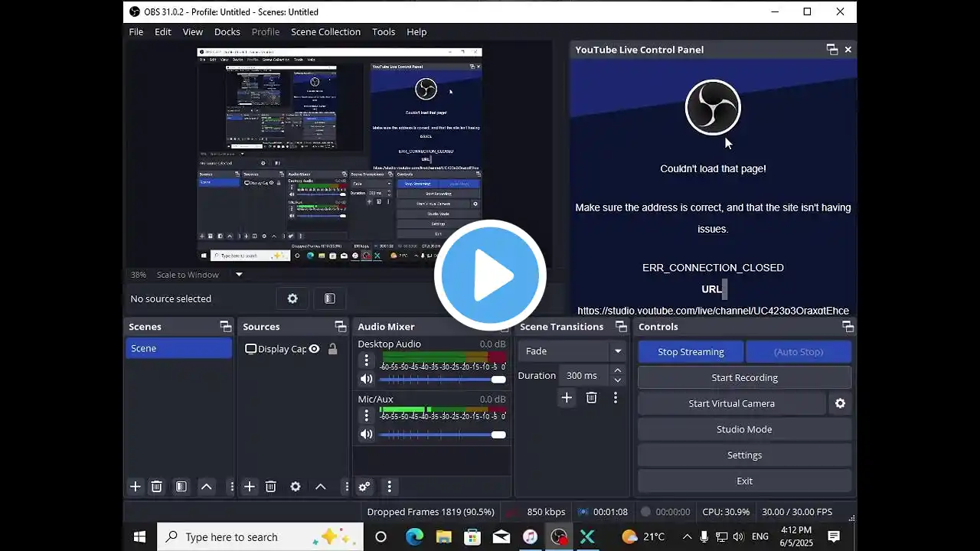
Task: Move scene up with Scenes arrow icon
Action: click(207, 487)
